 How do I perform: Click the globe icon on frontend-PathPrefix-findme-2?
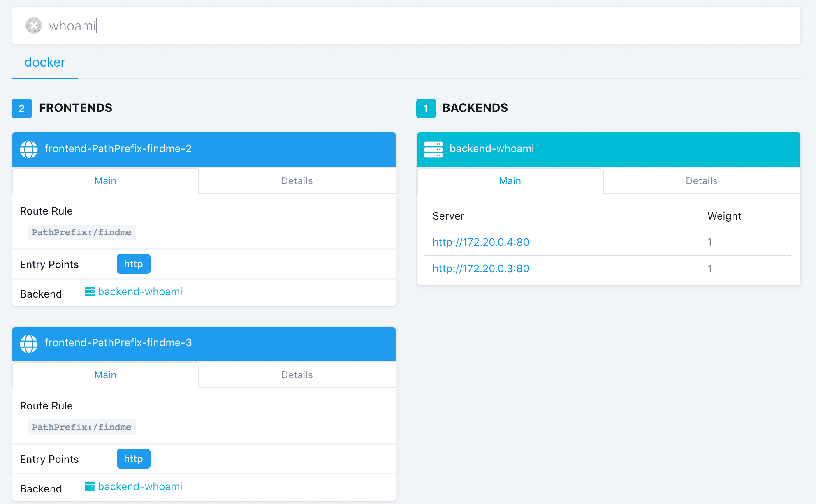point(29,149)
